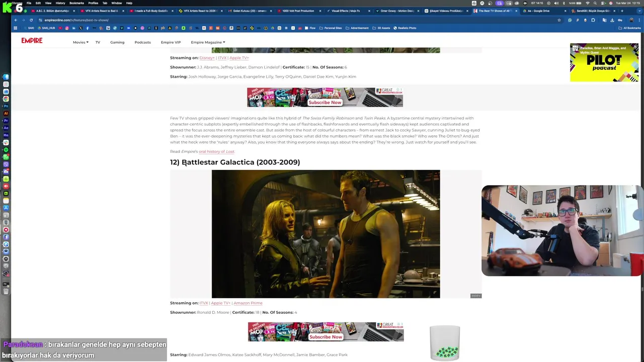Viewport: 644px width, 362px height.
Task: Open the Flow bookmark folder
Action: 310,28
